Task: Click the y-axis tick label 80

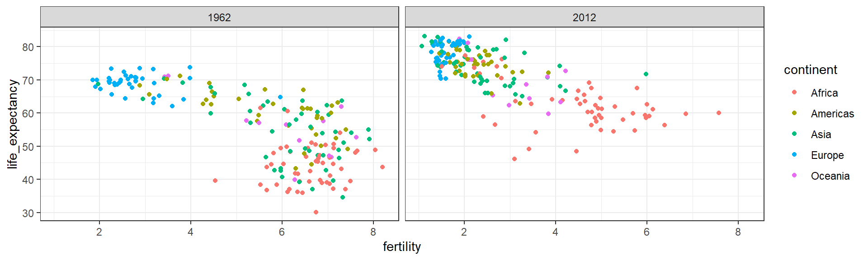Action: [28, 47]
